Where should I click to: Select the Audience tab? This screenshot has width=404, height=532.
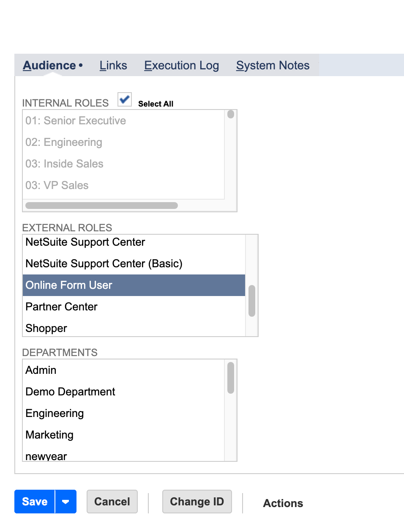click(x=49, y=66)
